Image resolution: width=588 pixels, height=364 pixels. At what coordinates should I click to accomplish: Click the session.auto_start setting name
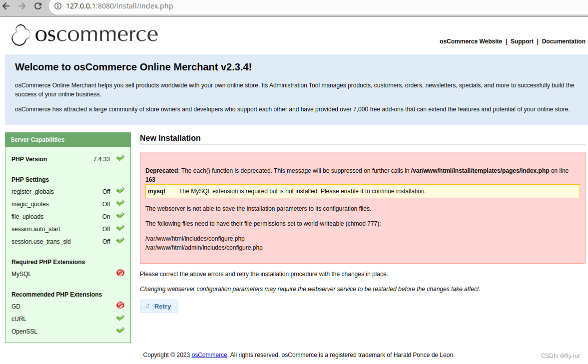[35, 229]
